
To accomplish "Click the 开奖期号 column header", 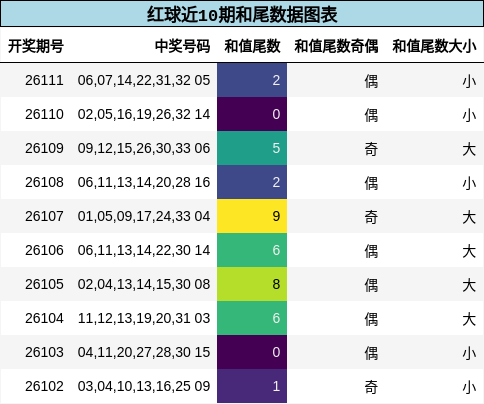I will [36, 46].
